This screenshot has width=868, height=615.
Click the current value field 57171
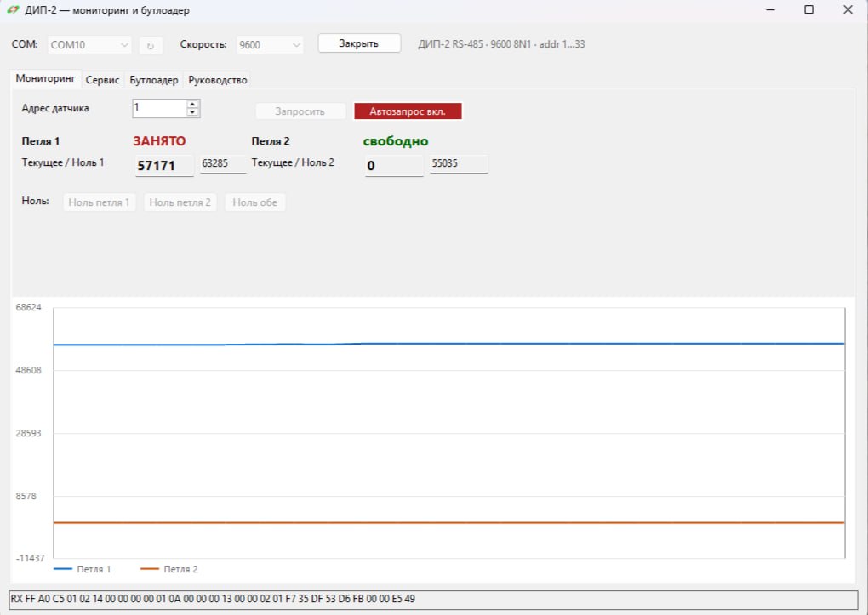click(x=164, y=166)
